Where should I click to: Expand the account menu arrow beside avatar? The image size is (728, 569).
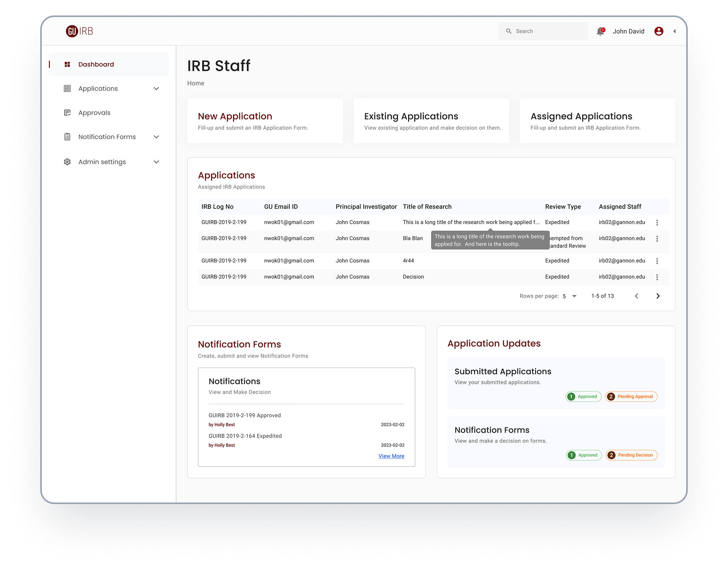click(675, 31)
